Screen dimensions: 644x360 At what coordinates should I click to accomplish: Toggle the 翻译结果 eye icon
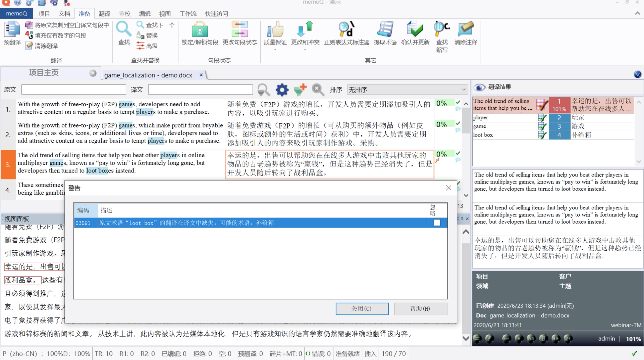coord(479,87)
